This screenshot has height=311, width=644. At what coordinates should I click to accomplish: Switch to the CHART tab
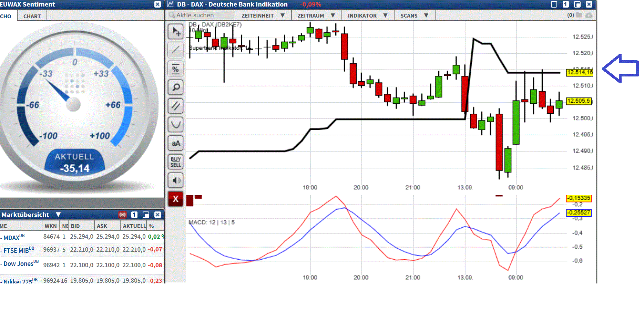point(31,16)
